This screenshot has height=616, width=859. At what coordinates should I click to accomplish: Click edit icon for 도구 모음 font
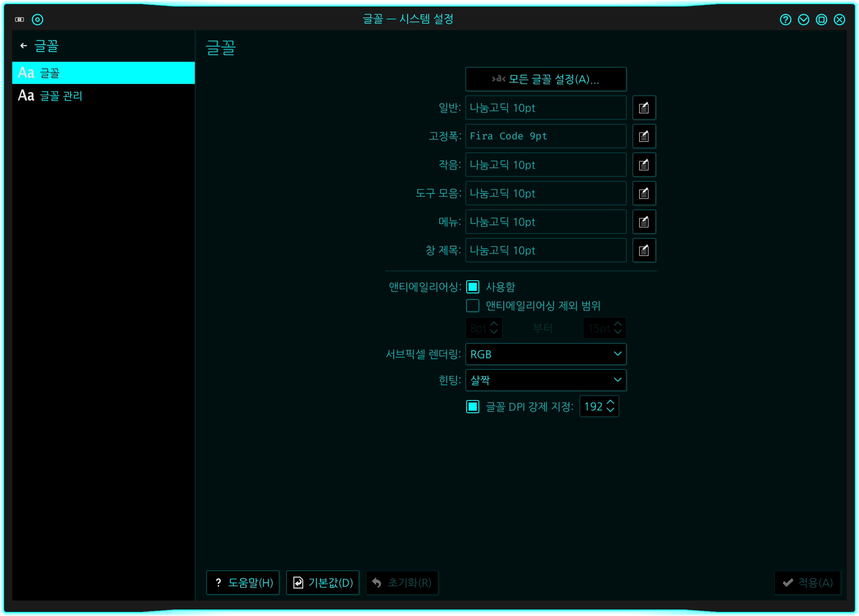pyautogui.click(x=644, y=194)
